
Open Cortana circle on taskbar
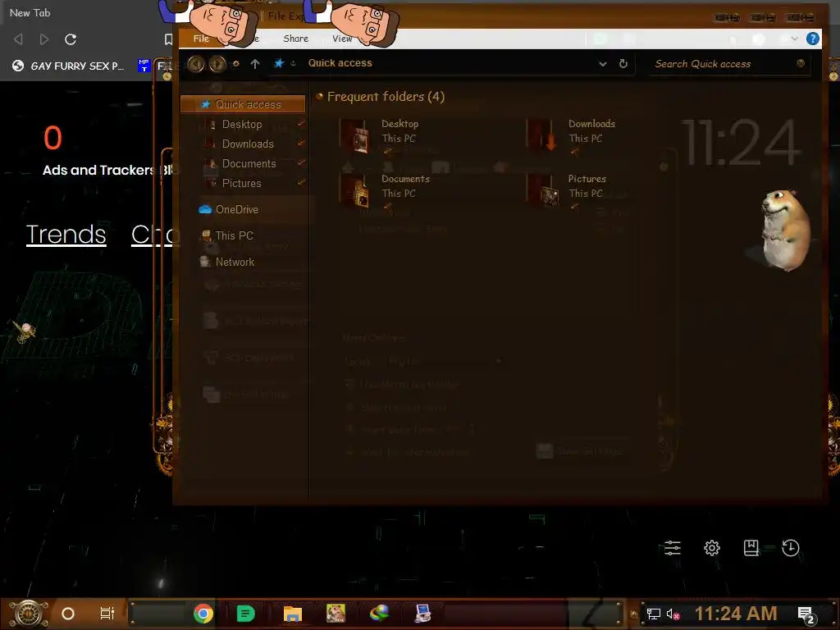(68, 614)
